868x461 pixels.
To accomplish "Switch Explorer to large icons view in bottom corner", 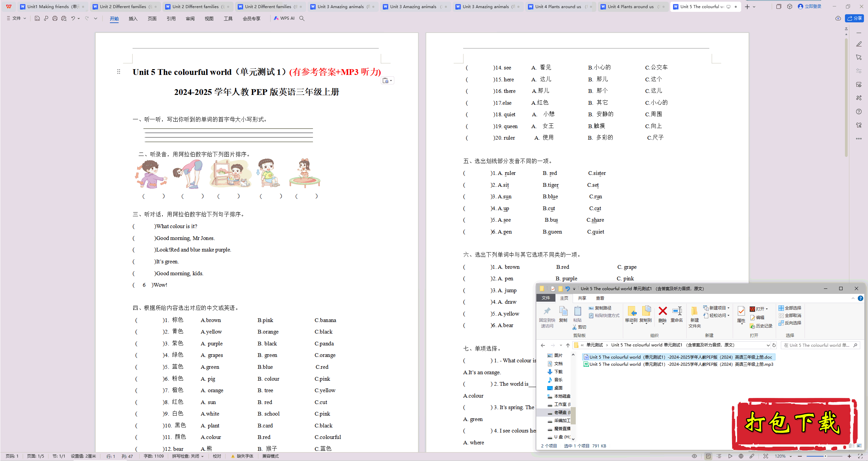I will [x=859, y=446].
